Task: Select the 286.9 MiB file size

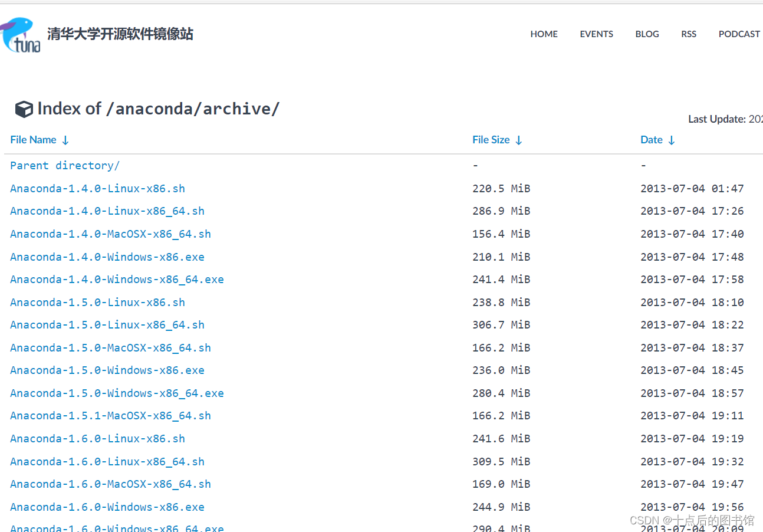Action: click(x=501, y=211)
